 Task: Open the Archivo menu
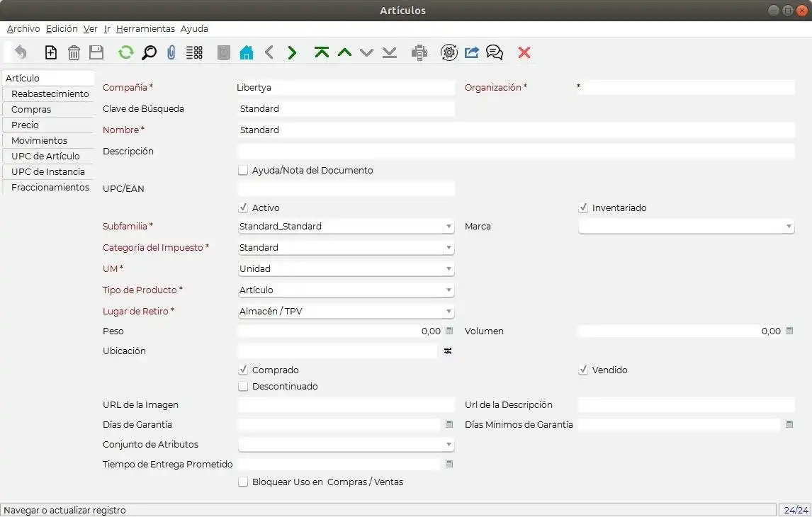tap(23, 29)
